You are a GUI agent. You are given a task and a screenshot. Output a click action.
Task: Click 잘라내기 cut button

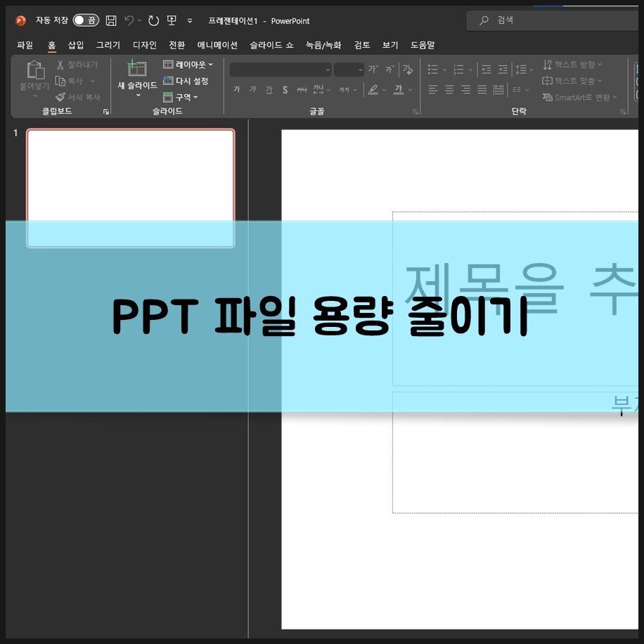coord(77,65)
